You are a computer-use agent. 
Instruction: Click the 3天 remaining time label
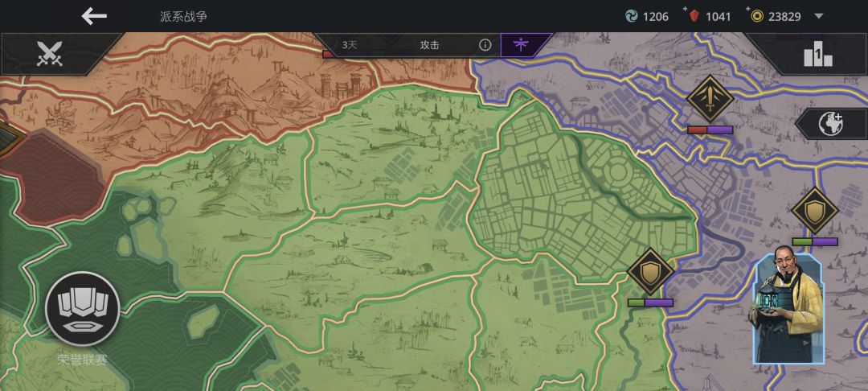(350, 45)
